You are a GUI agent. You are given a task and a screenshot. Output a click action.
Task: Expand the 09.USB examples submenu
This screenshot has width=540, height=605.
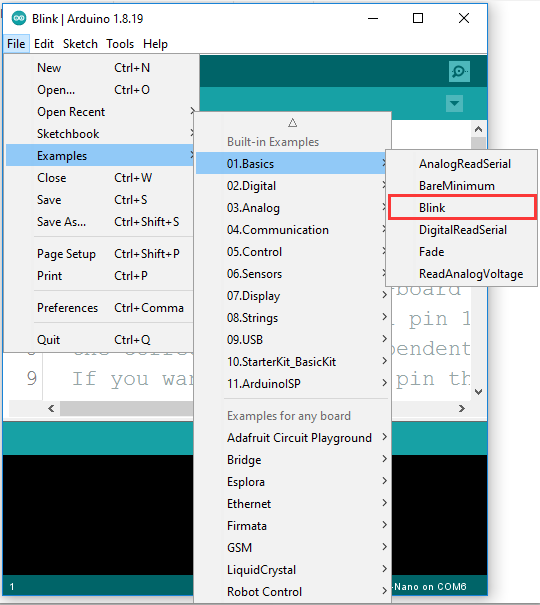(292, 340)
